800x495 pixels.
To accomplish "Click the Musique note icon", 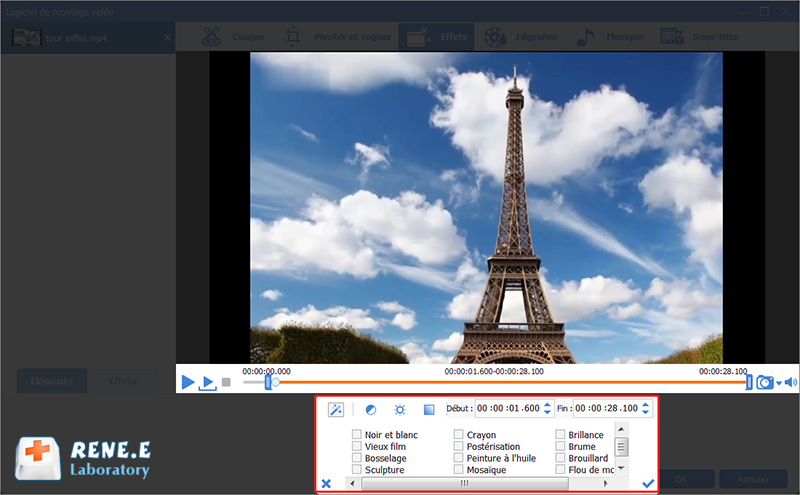I will [585, 37].
